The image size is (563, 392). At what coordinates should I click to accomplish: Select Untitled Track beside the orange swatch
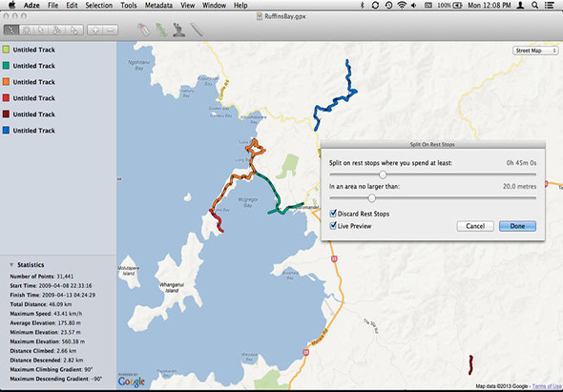coord(34,82)
